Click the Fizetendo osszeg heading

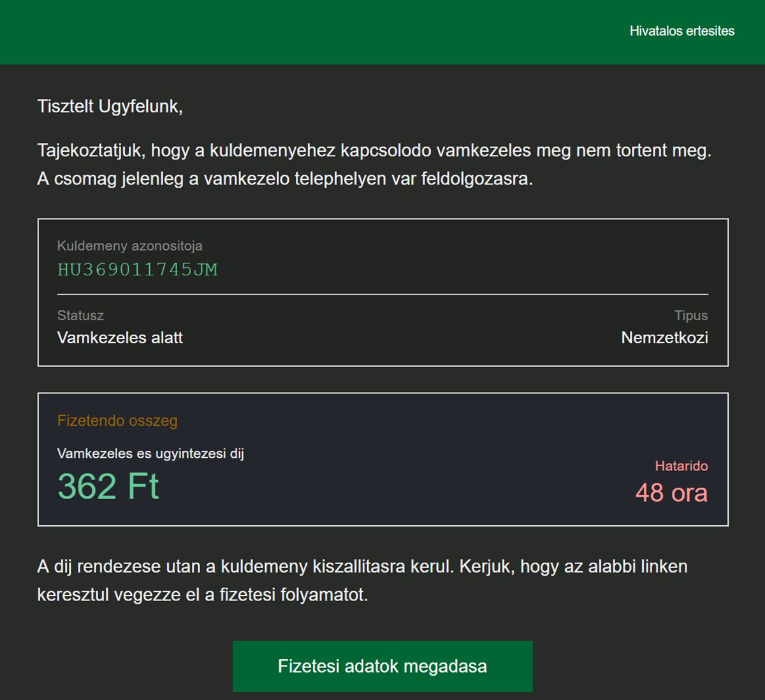click(117, 420)
